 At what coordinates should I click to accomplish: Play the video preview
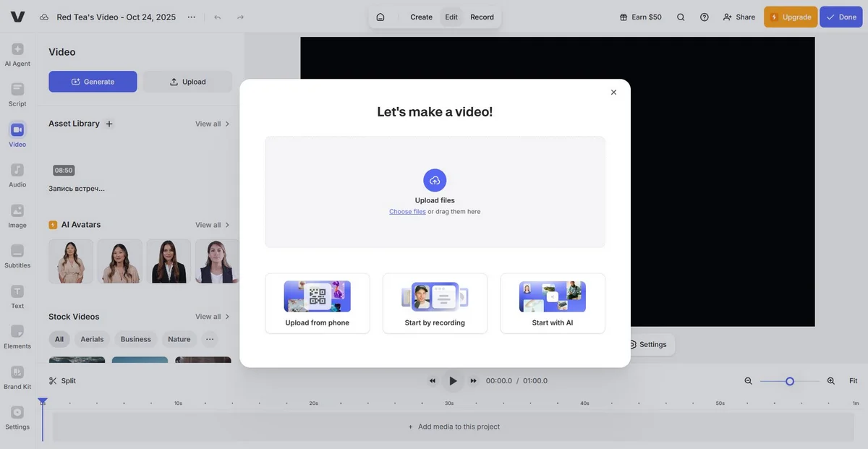coord(453,380)
